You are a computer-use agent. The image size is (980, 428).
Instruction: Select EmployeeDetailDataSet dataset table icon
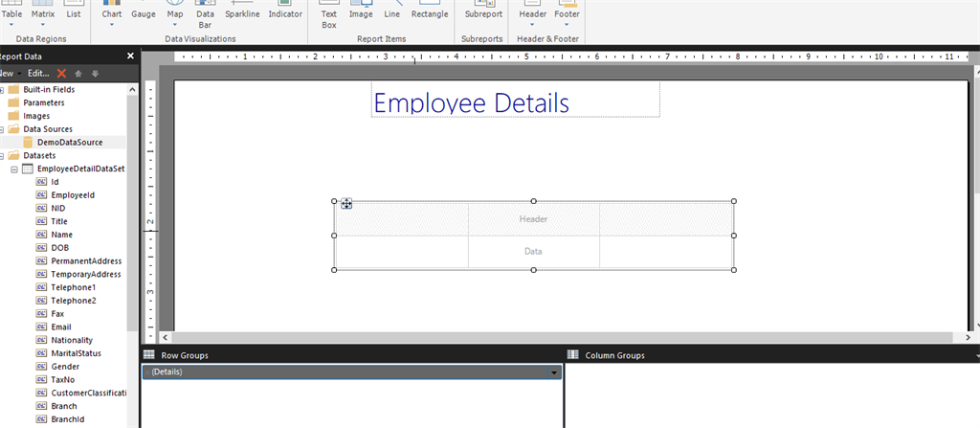pyautogui.click(x=28, y=169)
